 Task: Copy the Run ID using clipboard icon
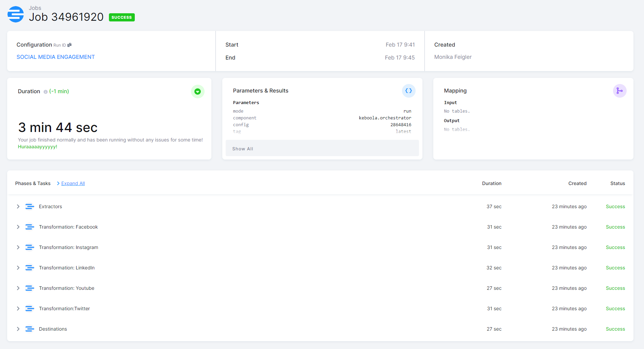pos(69,45)
